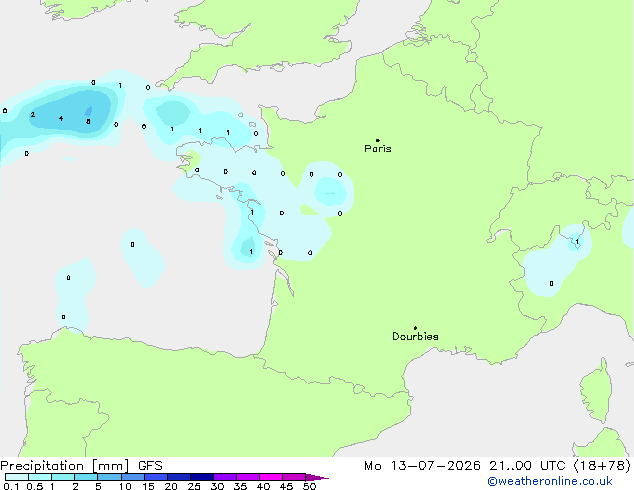
Task: Pick the 1–2 mm legend swatch
Action: coord(63,477)
